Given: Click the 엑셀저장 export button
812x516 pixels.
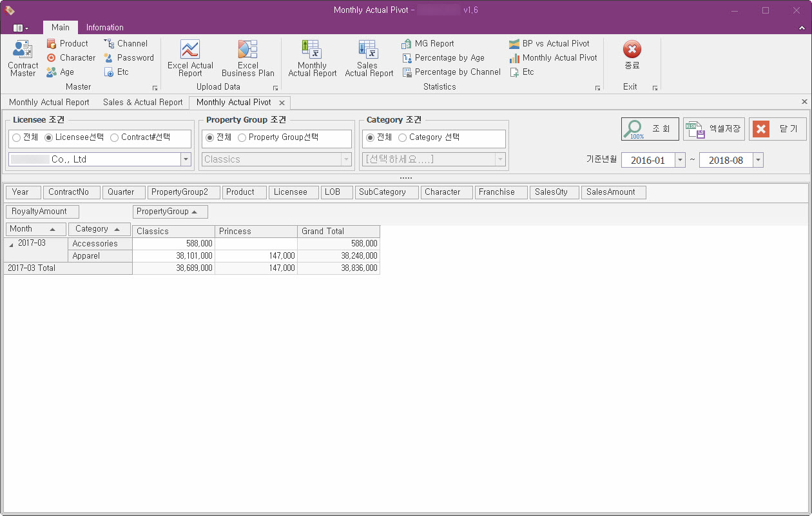Looking at the screenshot, I should [x=714, y=129].
